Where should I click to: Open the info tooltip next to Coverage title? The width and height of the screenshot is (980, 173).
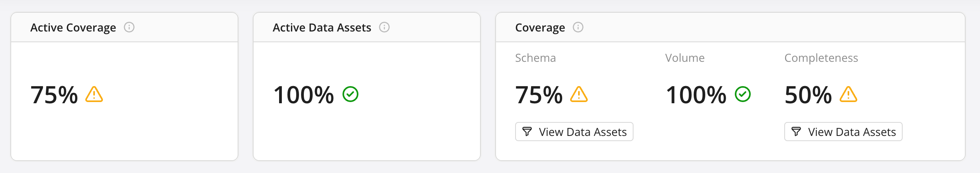pos(578,27)
